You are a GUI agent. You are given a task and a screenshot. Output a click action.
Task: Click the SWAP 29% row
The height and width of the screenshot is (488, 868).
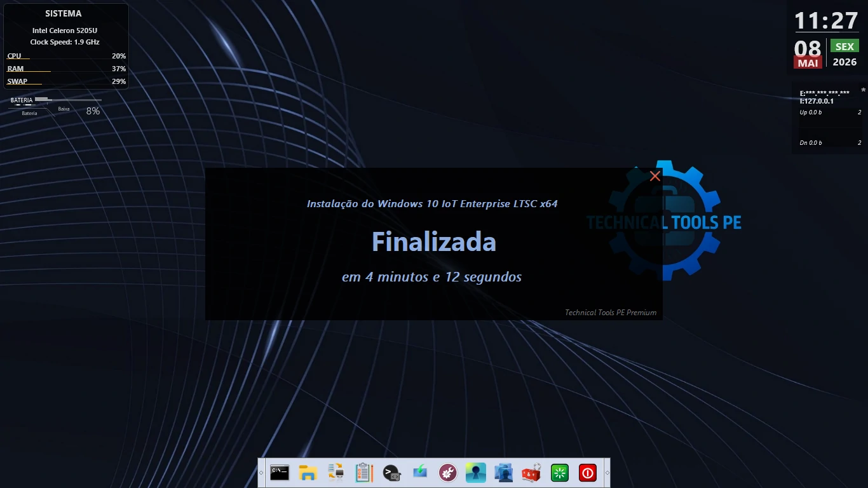point(66,81)
